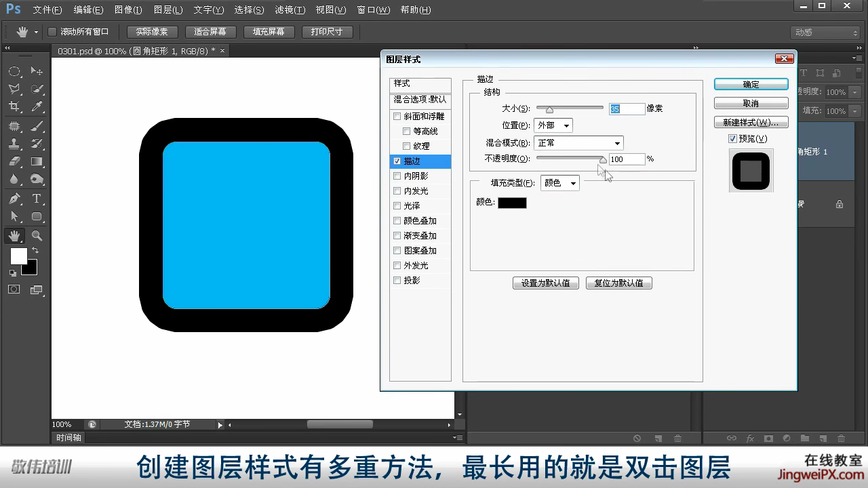Select the Clone Stamp tool
Image resolution: width=868 pixels, height=488 pixels.
[x=14, y=144]
